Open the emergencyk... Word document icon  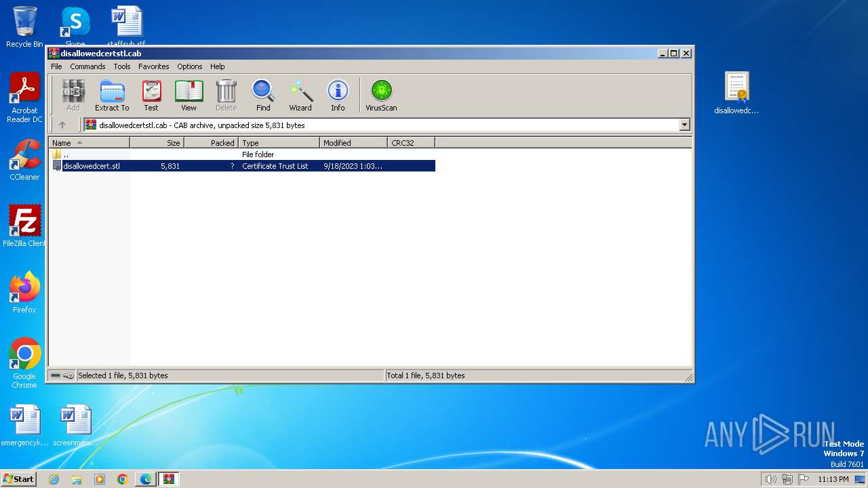click(24, 426)
